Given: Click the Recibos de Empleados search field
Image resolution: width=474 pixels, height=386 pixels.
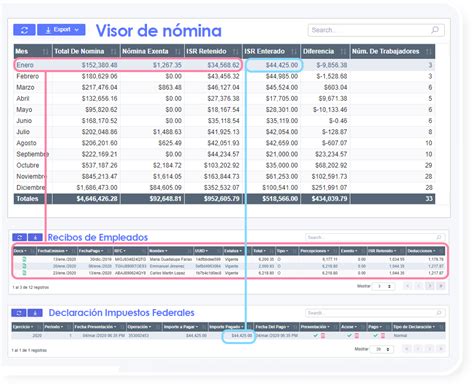Looking at the screenshot, I should click(x=375, y=237).
